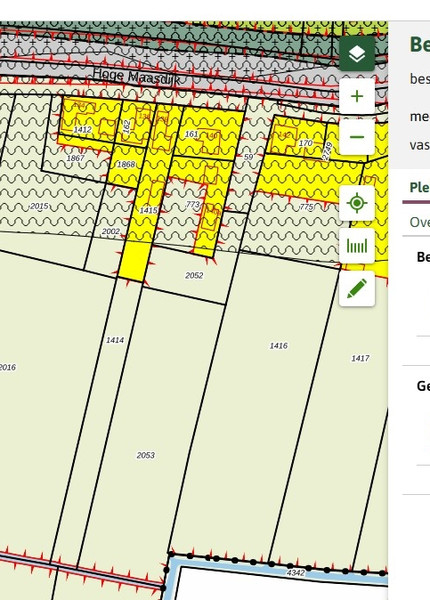Select parcel number 1868
430x600 pixels.
(x=126, y=165)
